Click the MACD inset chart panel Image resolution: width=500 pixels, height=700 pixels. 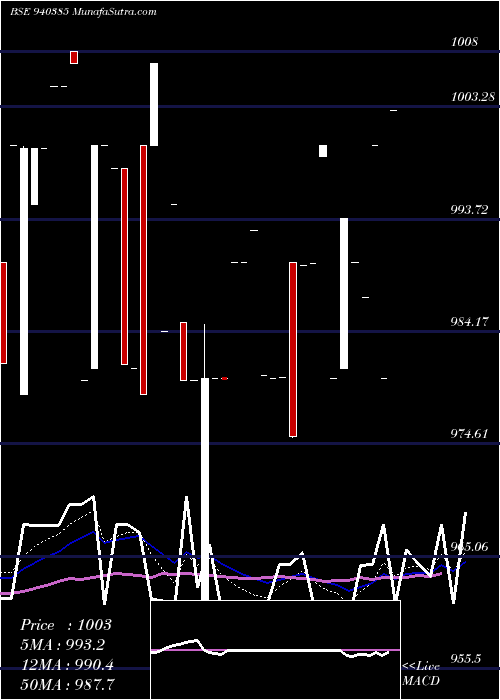(x=275, y=650)
